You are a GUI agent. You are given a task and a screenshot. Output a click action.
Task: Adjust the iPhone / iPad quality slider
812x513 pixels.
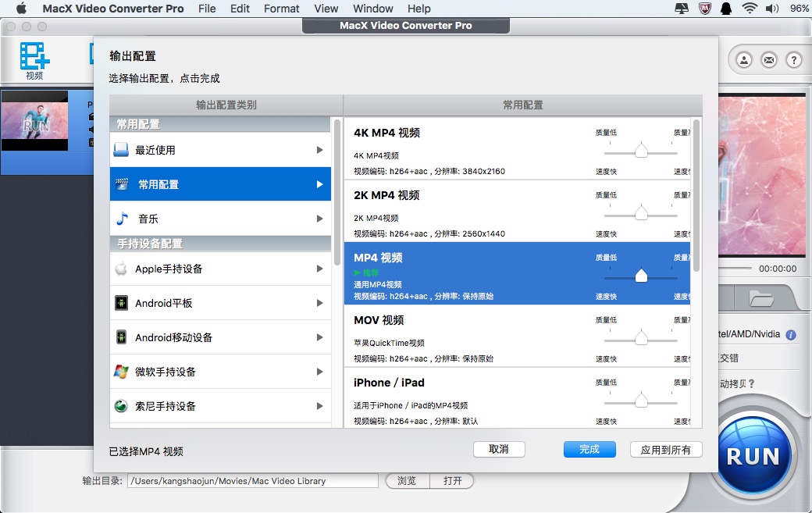[x=641, y=401]
